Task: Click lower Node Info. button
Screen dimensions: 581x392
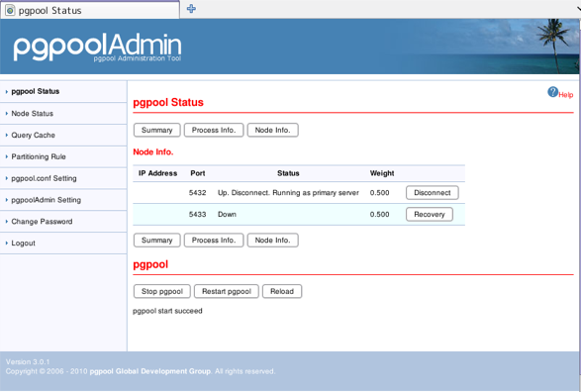Action: (273, 241)
